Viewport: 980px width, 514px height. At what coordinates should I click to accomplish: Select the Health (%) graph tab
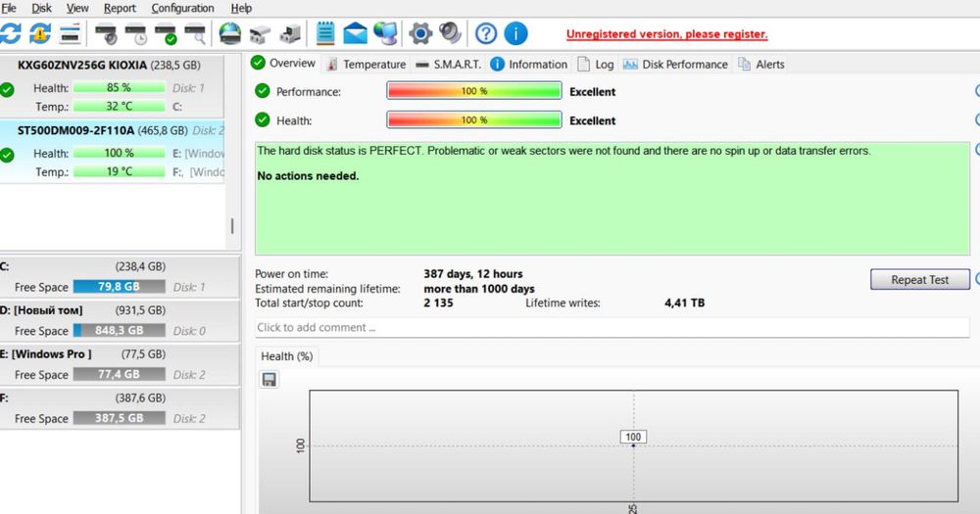pos(287,356)
